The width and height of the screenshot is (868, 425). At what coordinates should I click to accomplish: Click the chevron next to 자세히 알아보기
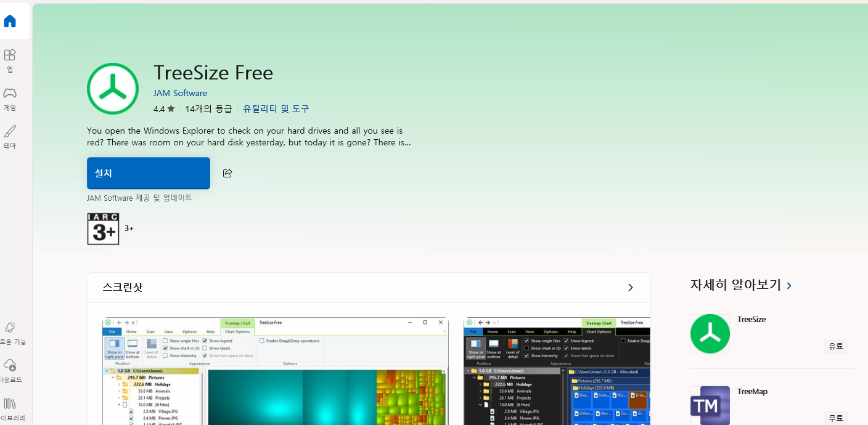(790, 285)
